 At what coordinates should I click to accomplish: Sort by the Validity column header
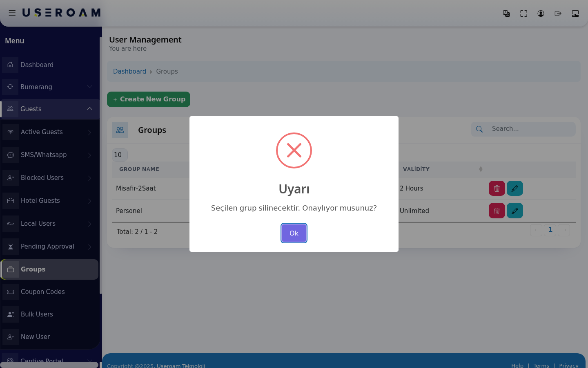(443, 169)
